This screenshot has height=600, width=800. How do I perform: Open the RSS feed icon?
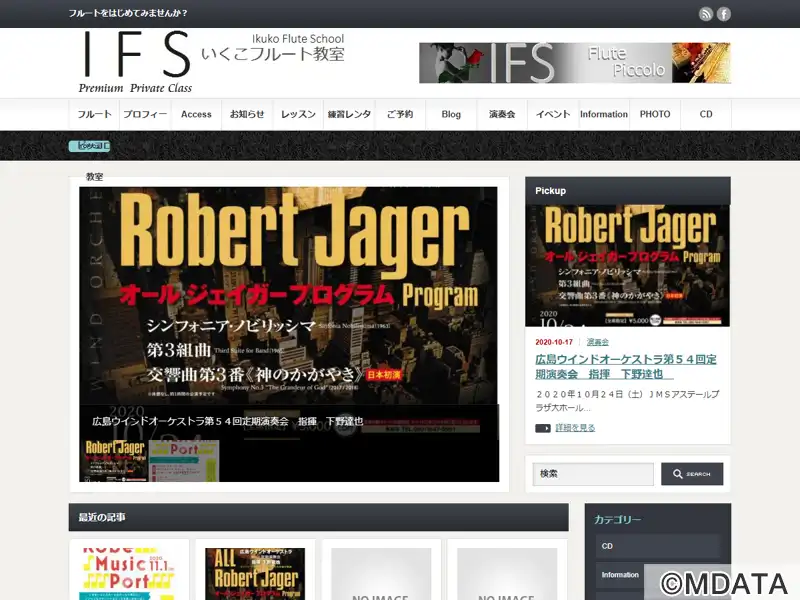pos(706,14)
